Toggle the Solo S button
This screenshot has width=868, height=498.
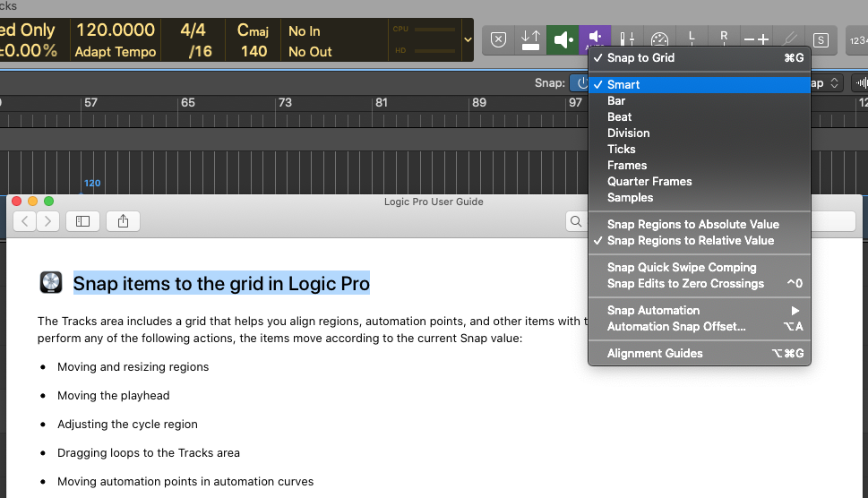coord(821,39)
